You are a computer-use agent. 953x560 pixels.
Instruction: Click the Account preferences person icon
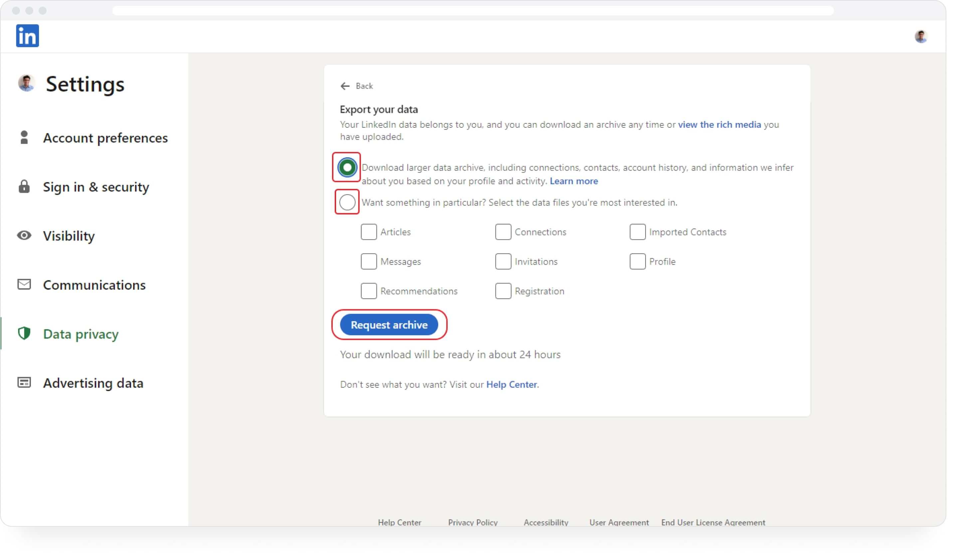tap(24, 138)
